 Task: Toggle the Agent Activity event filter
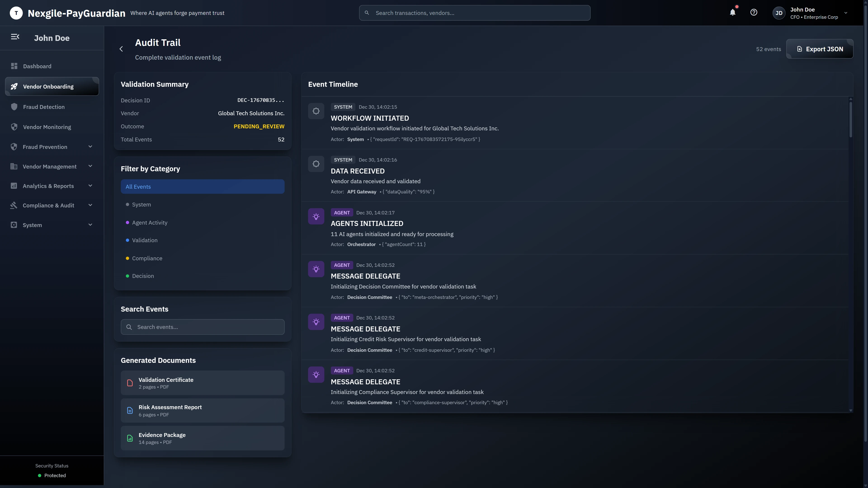[x=149, y=222]
